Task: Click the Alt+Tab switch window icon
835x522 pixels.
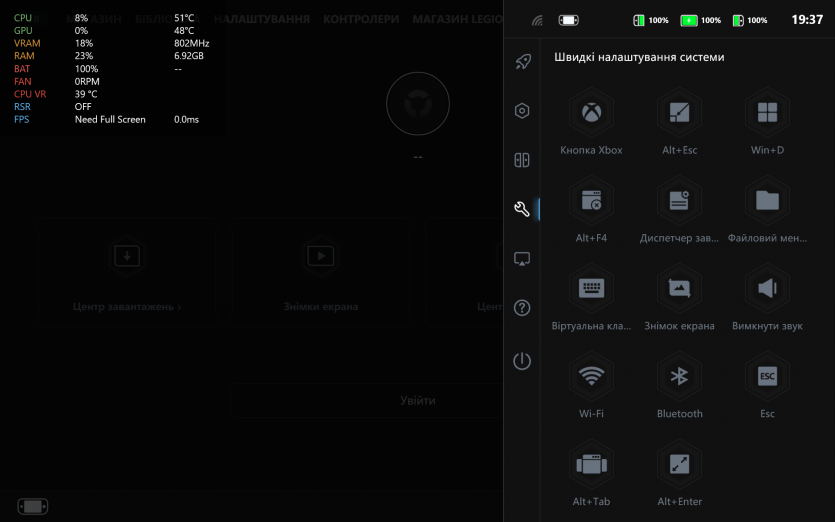Action: tap(591, 464)
